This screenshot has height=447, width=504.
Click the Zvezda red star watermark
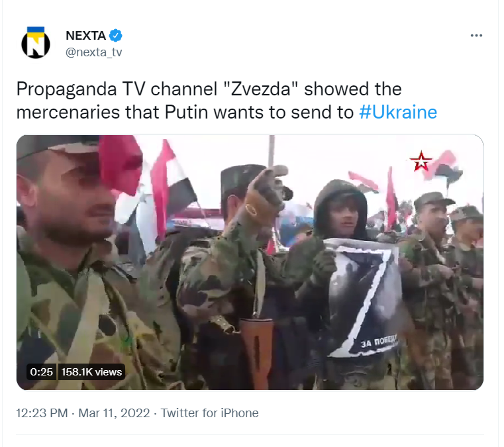pyautogui.click(x=421, y=161)
